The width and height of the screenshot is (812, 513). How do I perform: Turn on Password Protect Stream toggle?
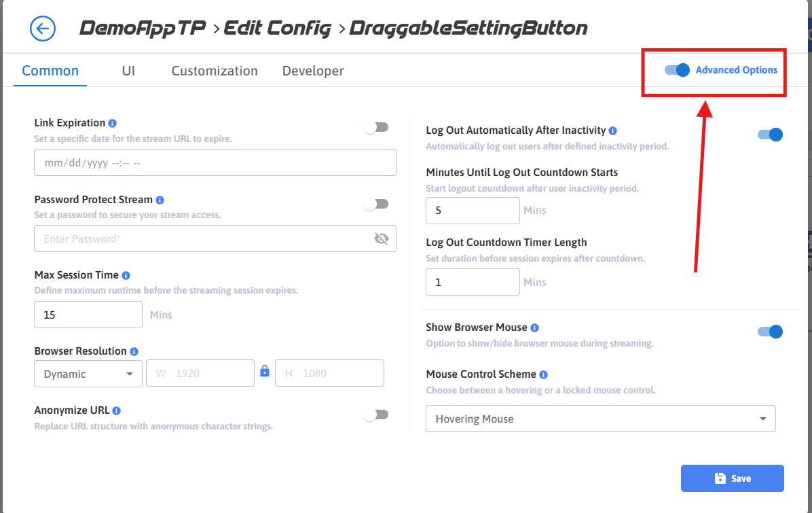(376, 204)
